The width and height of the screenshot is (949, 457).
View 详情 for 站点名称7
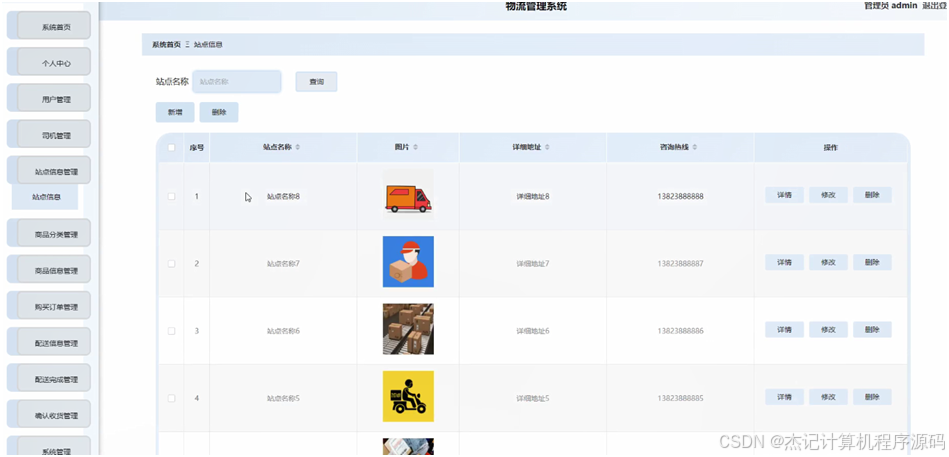click(x=784, y=262)
